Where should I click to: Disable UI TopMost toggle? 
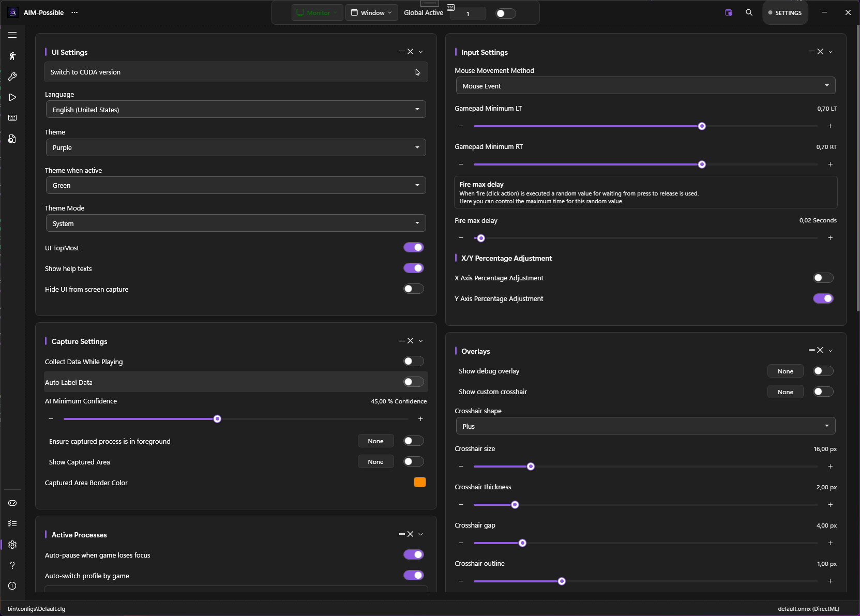414,248
